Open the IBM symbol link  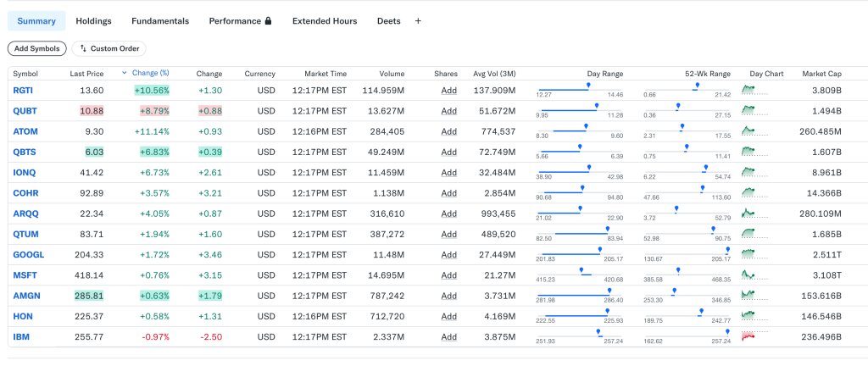point(21,336)
